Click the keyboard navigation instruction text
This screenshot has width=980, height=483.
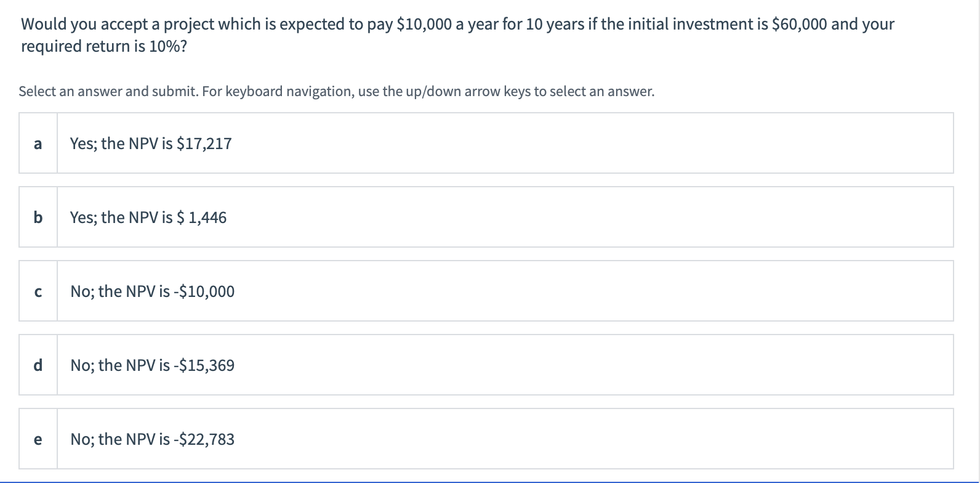(336, 91)
